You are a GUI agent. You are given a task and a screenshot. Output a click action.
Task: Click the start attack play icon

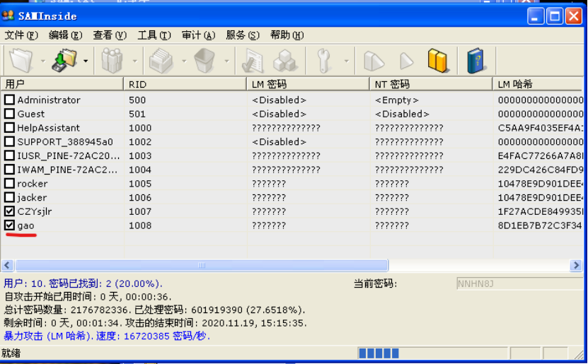pos(374,61)
